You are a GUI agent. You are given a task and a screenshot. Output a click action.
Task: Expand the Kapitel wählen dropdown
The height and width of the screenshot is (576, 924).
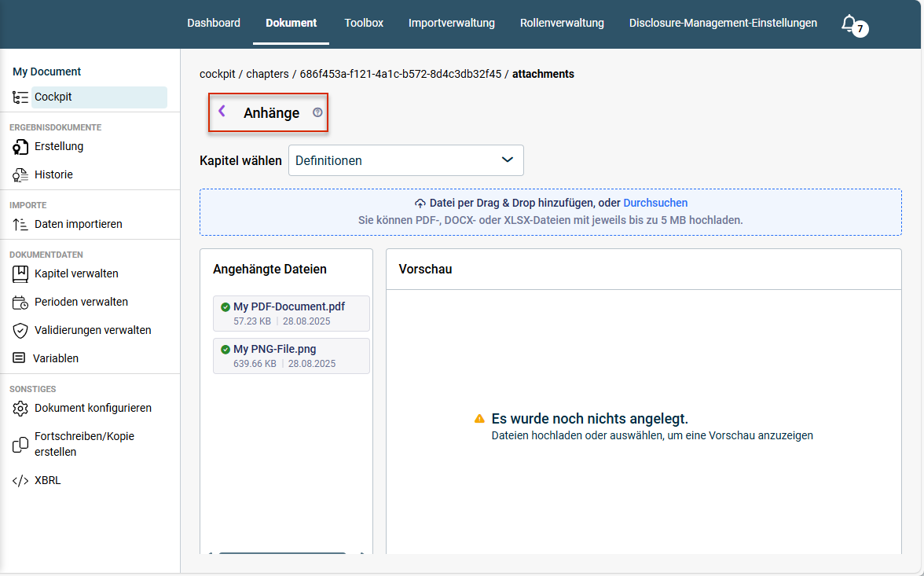tap(405, 160)
